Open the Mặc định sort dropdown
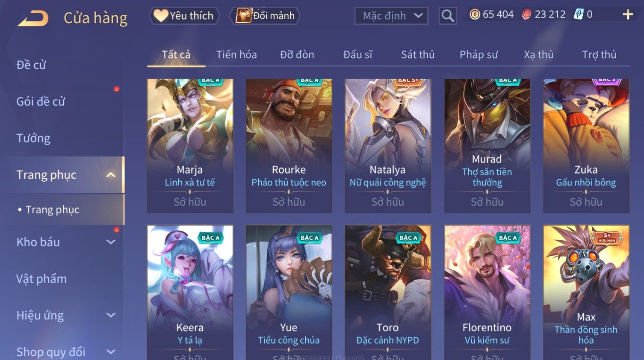 (391, 16)
